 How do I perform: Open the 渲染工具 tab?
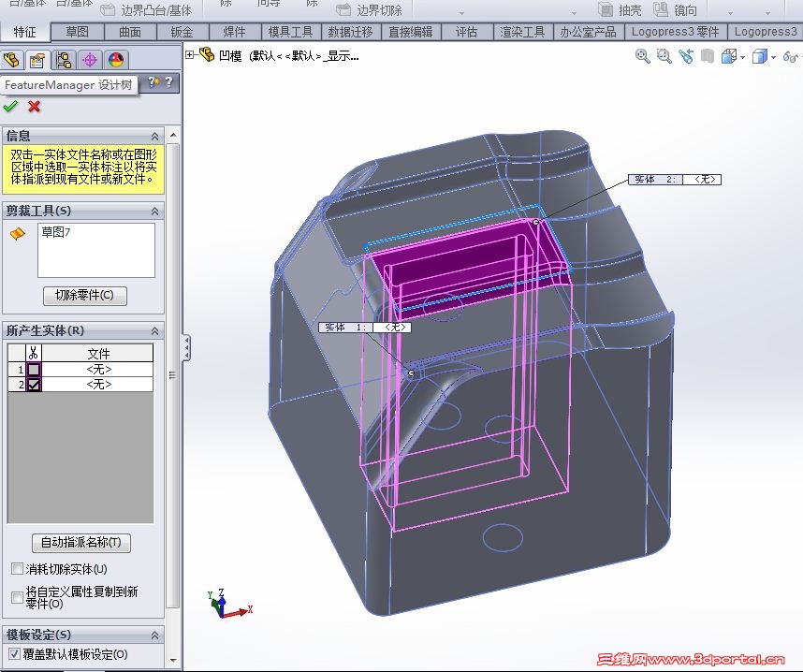(522, 32)
